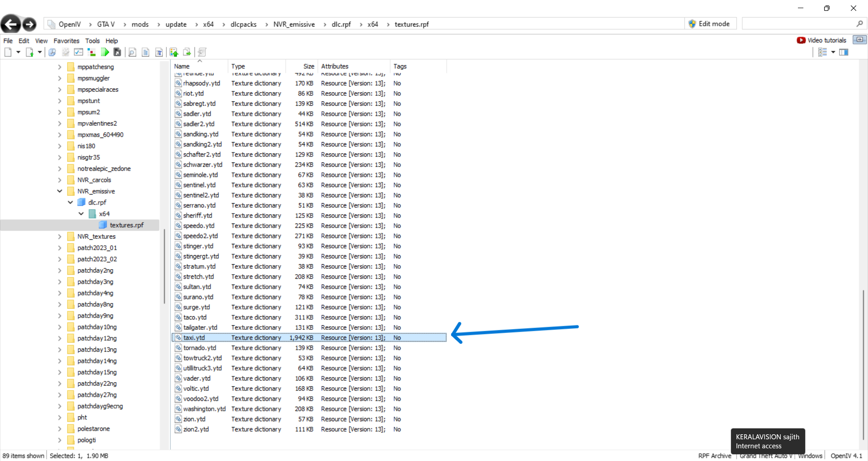This screenshot has width=868, height=461.
Task: Open the add file dropdown arrow
Action: pyautogui.click(x=40, y=52)
